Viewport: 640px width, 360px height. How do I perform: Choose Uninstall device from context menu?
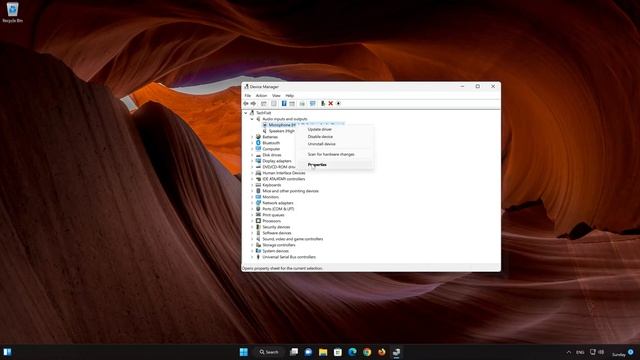click(334, 144)
